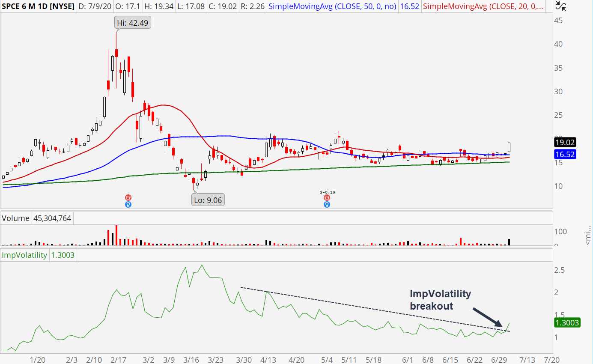Click the Lo: 9.06 price bubble
The image size is (593, 364).
(209, 200)
